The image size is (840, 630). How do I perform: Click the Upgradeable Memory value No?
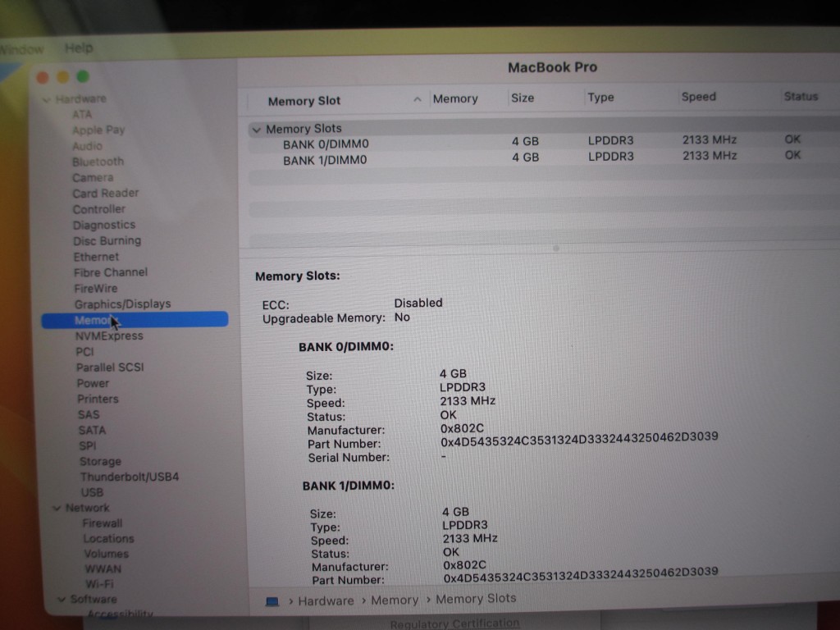click(402, 317)
